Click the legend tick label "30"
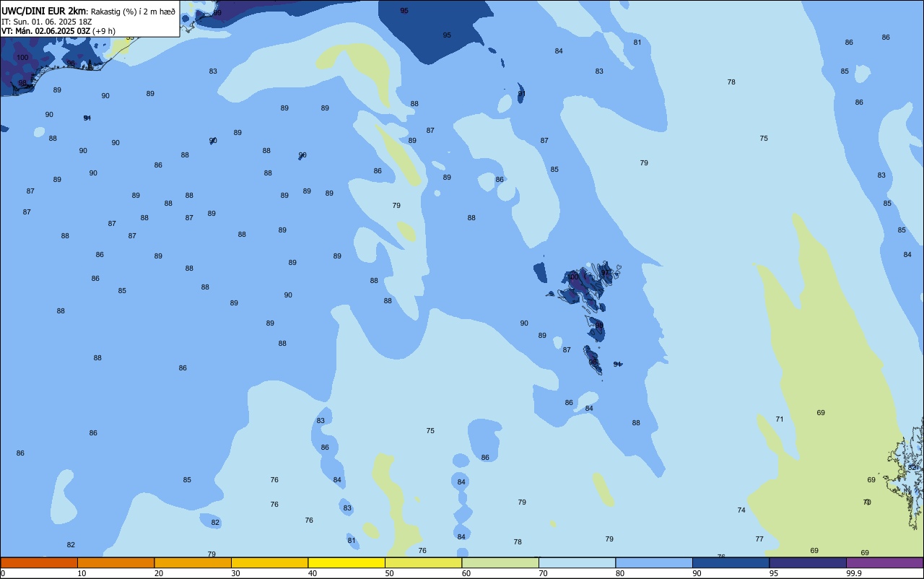Viewport: 924px width, 579px height. click(235, 573)
